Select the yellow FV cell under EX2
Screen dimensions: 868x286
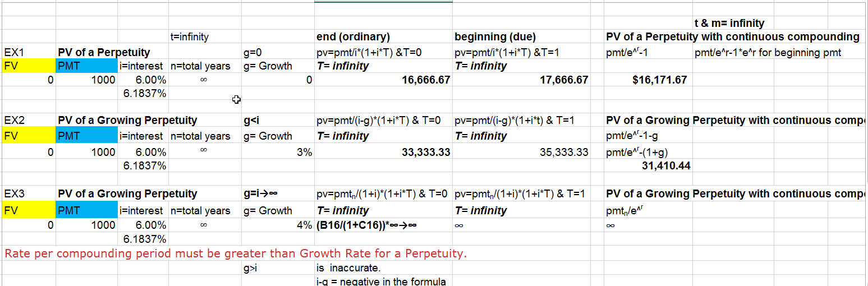[28, 136]
